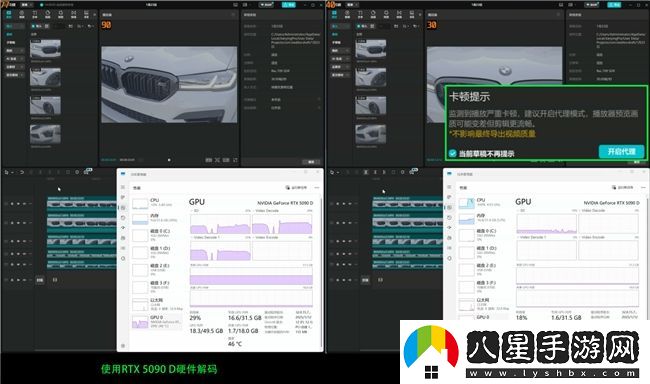The width and height of the screenshot is (650, 384).
Task: Click the fullscreen icon below left preview
Action: pos(235,160)
